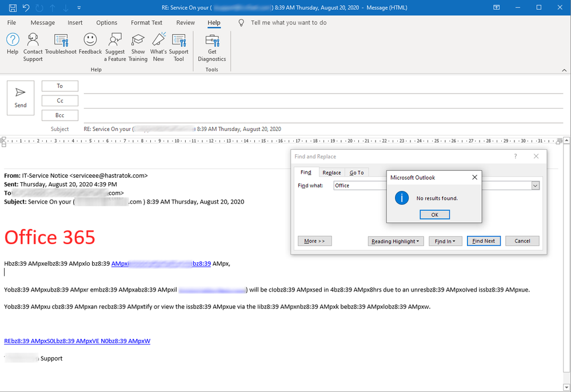This screenshot has width=571, height=392.
Task: Click the Subject line field
Action: click(324, 129)
